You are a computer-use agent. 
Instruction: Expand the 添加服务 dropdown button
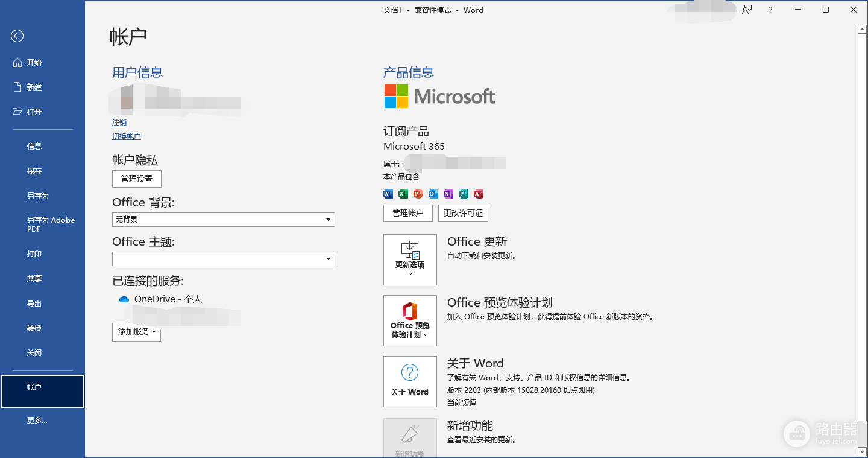tap(136, 332)
